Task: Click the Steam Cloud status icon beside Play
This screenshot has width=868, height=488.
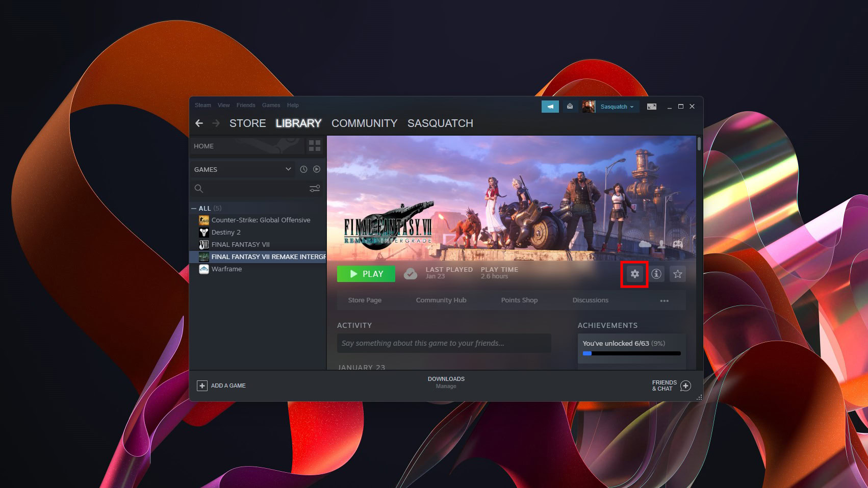Action: pos(410,274)
